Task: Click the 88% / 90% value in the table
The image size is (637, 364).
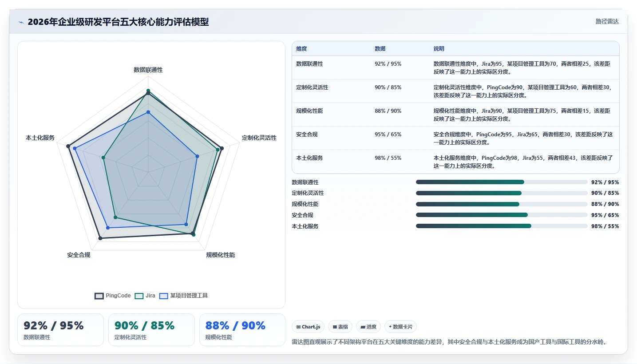Action: [388, 111]
